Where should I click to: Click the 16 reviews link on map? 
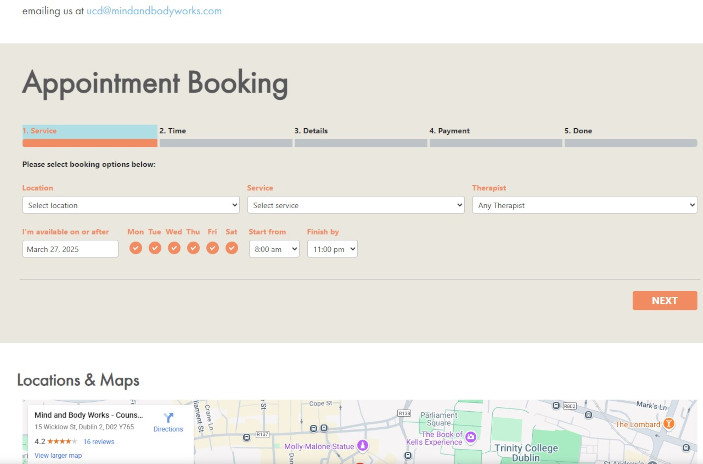point(98,441)
